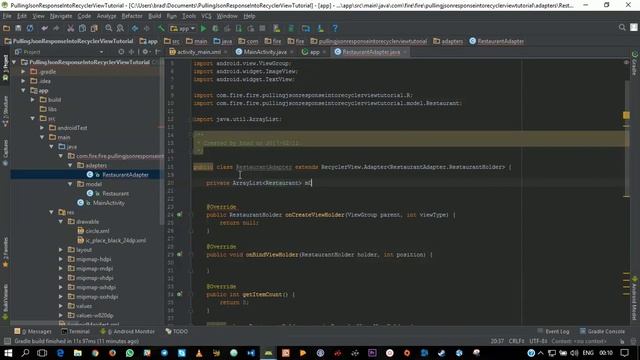Screen dimensions: 640x360
Task: Open Project panel settings gear
Action: [x=146, y=52]
